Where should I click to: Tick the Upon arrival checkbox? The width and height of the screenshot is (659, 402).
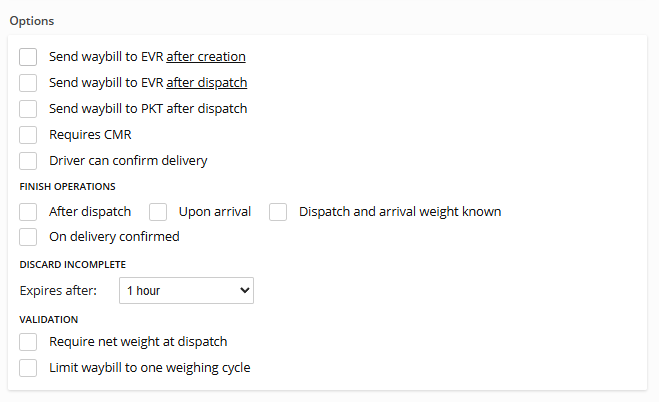tap(158, 212)
